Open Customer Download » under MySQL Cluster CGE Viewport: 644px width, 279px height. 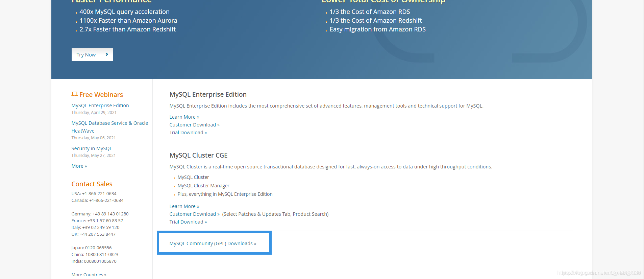click(194, 214)
